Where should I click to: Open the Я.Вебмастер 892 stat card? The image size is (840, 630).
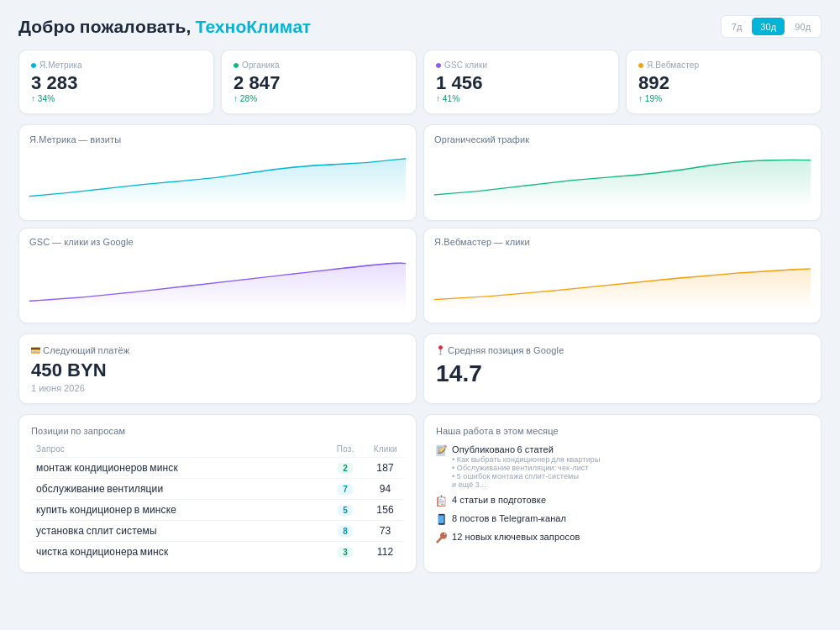click(x=723, y=82)
